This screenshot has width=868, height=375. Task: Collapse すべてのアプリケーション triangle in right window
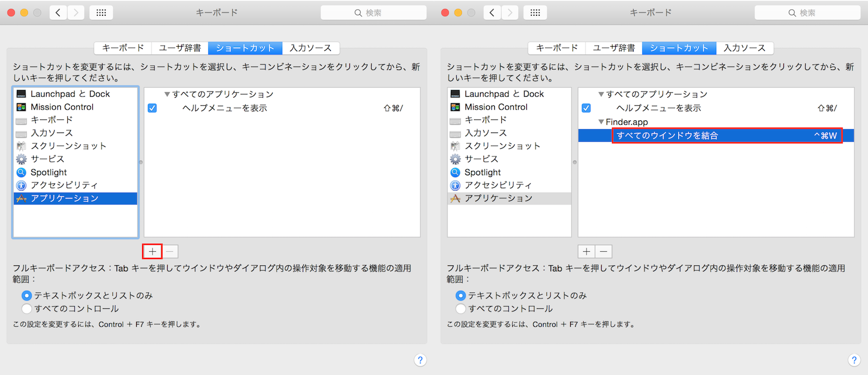point(601,94)
